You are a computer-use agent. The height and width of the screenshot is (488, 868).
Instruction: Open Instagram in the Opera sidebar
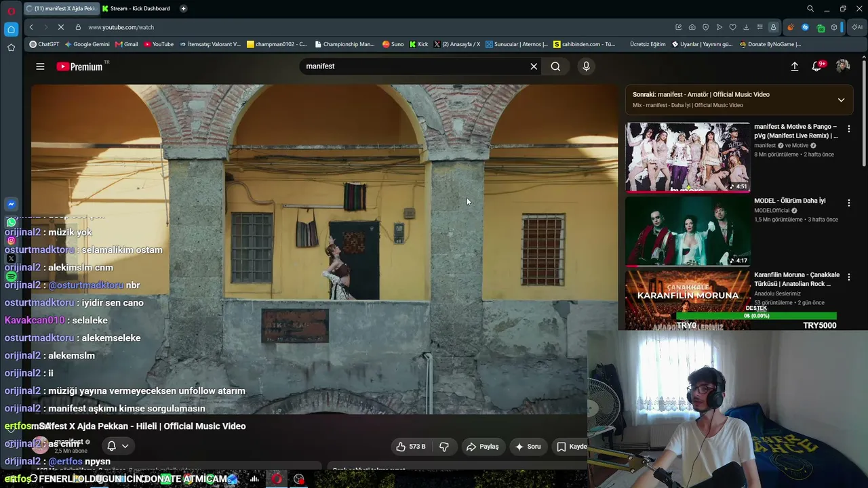(11, 241)
